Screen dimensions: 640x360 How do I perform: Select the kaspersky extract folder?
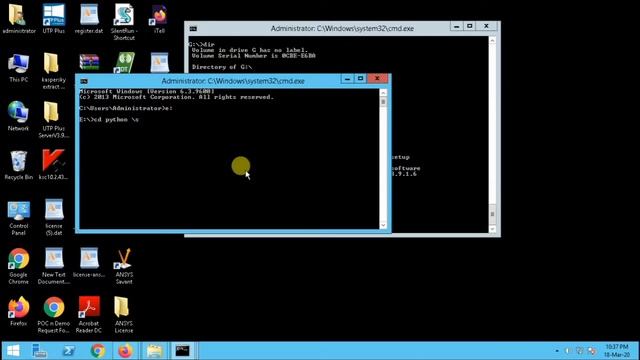[x=53, y=71]
